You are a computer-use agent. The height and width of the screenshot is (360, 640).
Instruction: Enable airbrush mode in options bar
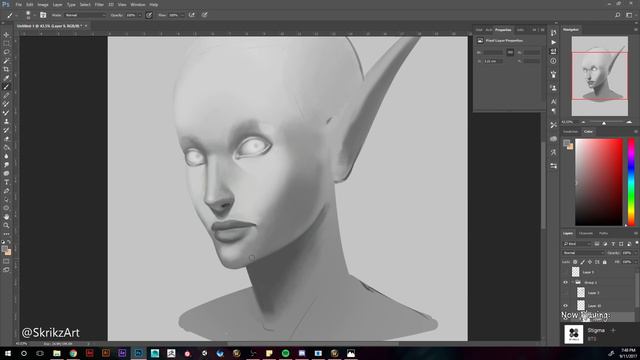coord(191,15)
